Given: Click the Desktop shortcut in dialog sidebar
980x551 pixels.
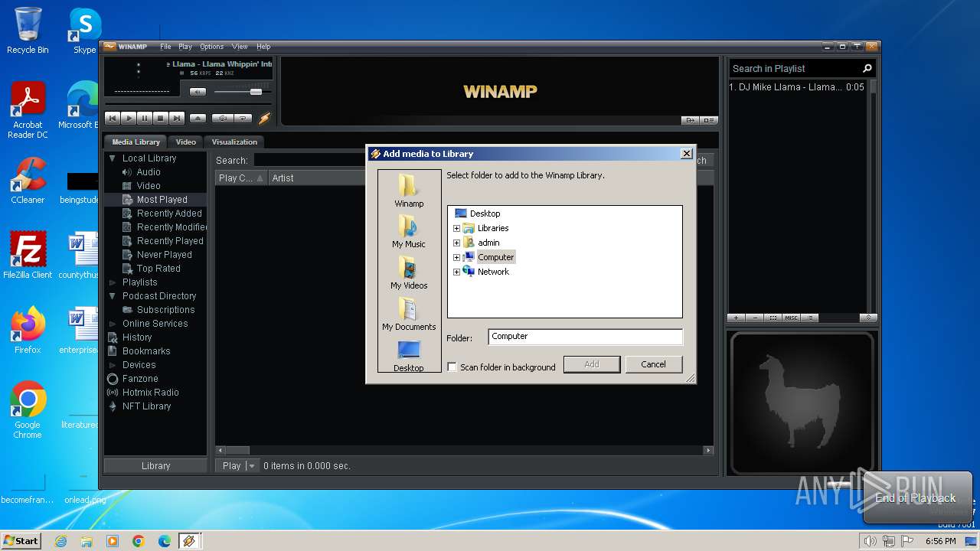Looking at the screenshot, I should (409, 356).
